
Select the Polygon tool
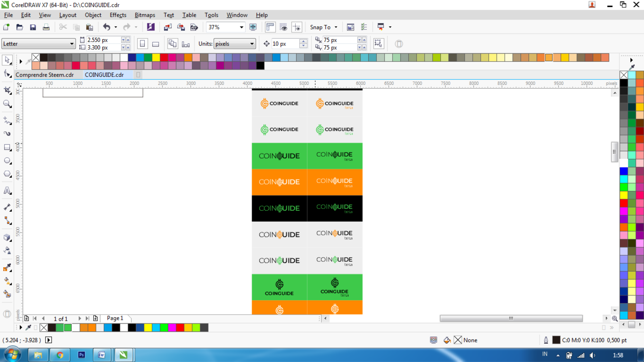click(7, 174)
